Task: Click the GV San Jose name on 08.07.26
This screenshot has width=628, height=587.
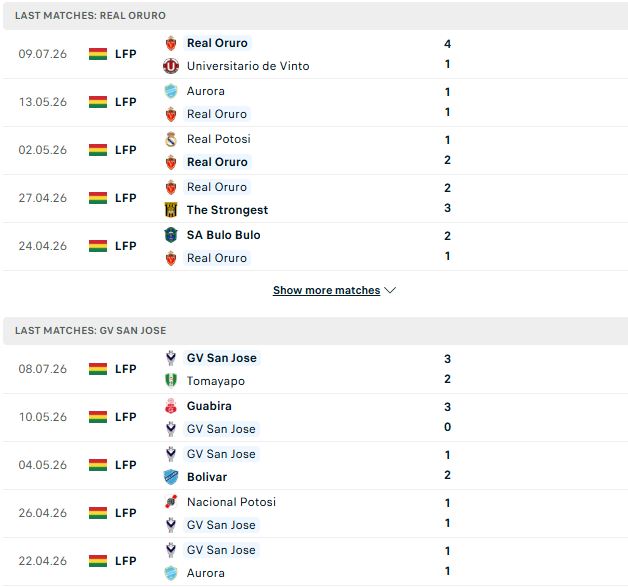Action: [x=221, y=358]
